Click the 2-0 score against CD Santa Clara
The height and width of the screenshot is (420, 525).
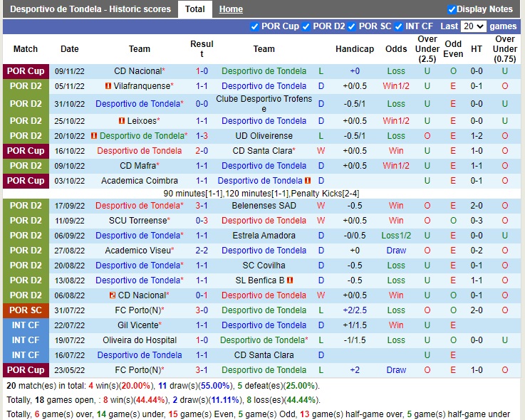pyautogui.click(x=202, y=151)
